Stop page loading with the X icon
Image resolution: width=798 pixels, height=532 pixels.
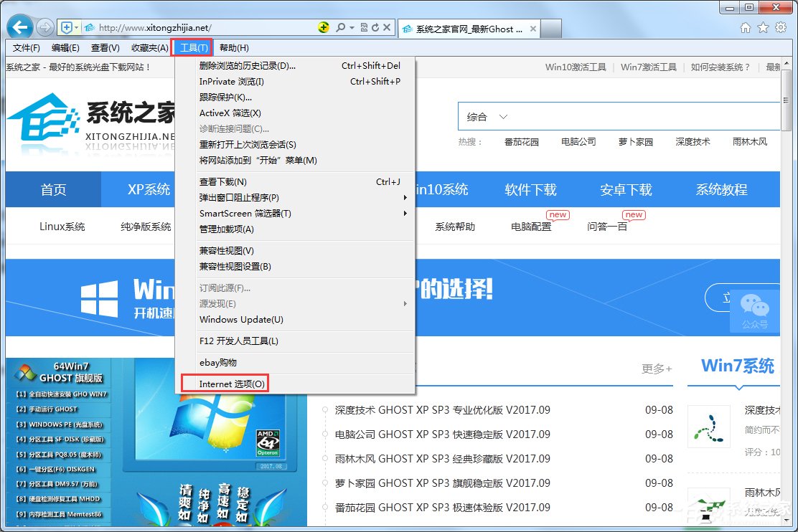click(x=387, y=27)
